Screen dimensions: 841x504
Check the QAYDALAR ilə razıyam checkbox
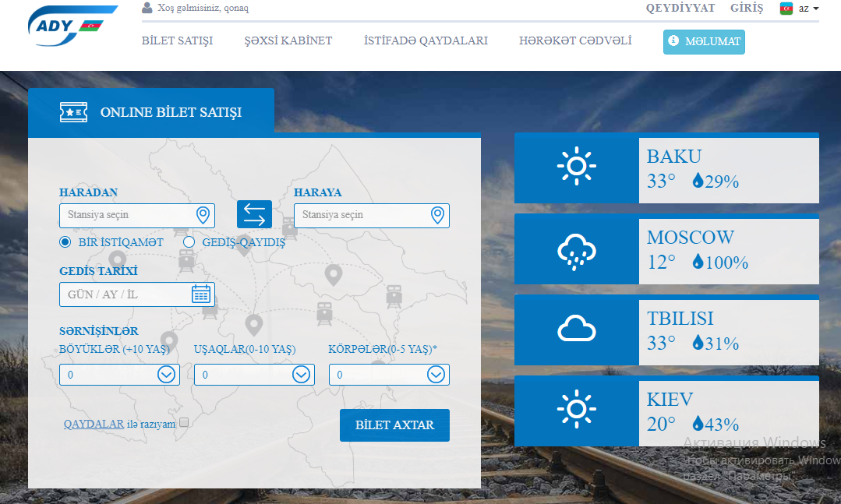(184, 423)
